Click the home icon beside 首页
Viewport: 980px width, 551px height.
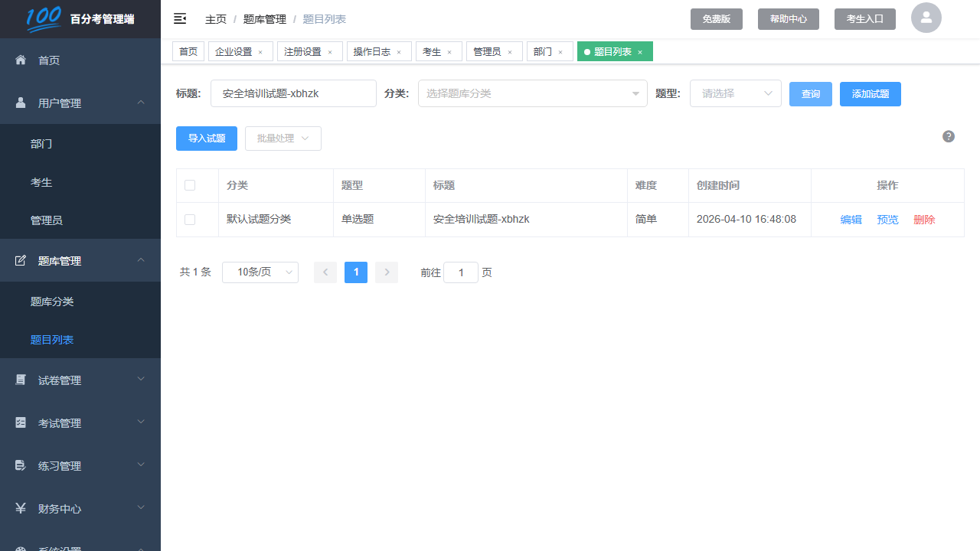[21, 60]
